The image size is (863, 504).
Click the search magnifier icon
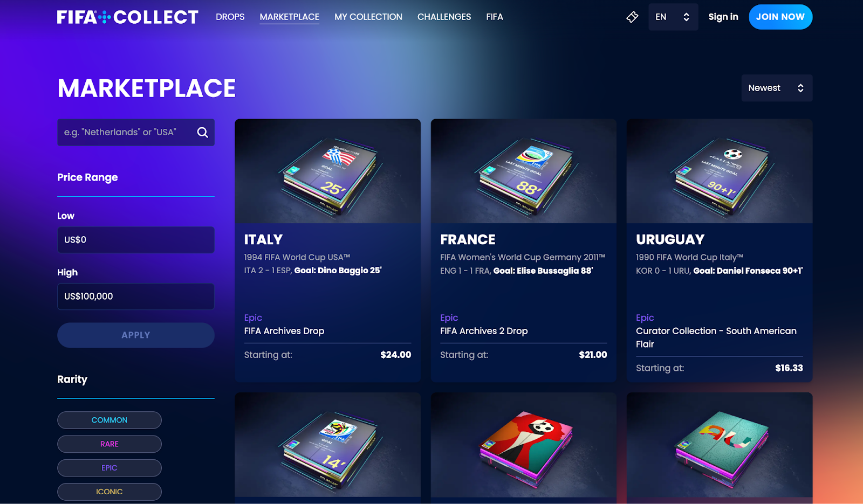(x=202, y=132)
